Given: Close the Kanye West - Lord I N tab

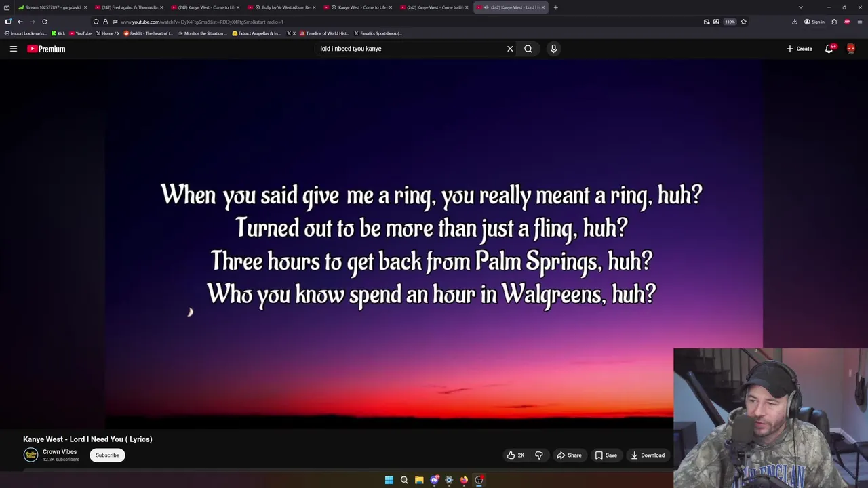Looking at the screenshot, I should coord(543,7).
